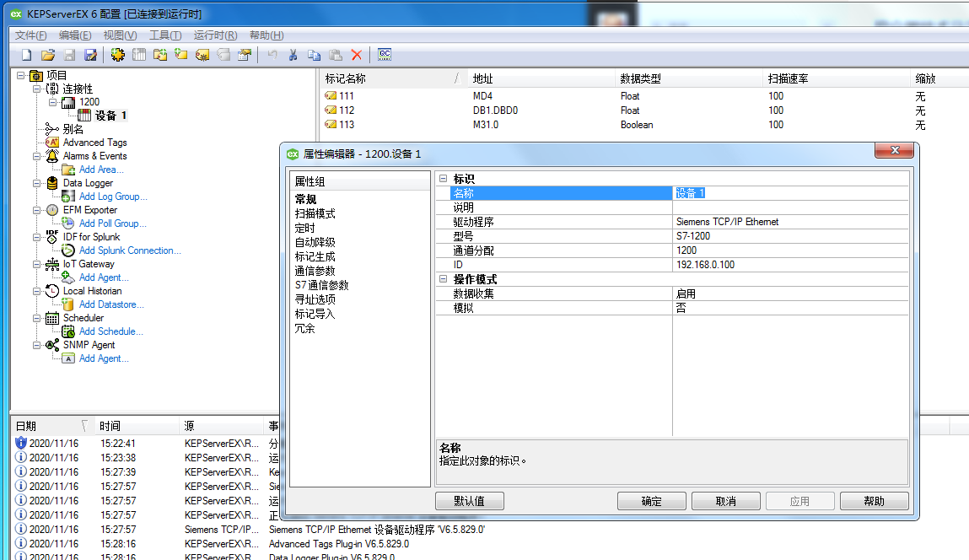This screenshot has height=560, width=969.
Task: Collapse the 标识 property section
Action: (x=444, y=179)
